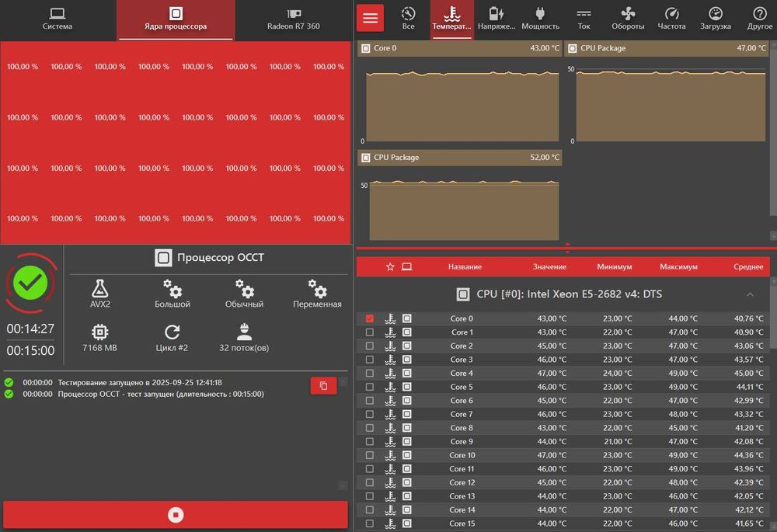
Task: Click the CPU Package 52,00 °C graph header
Action: coord(459,158)
